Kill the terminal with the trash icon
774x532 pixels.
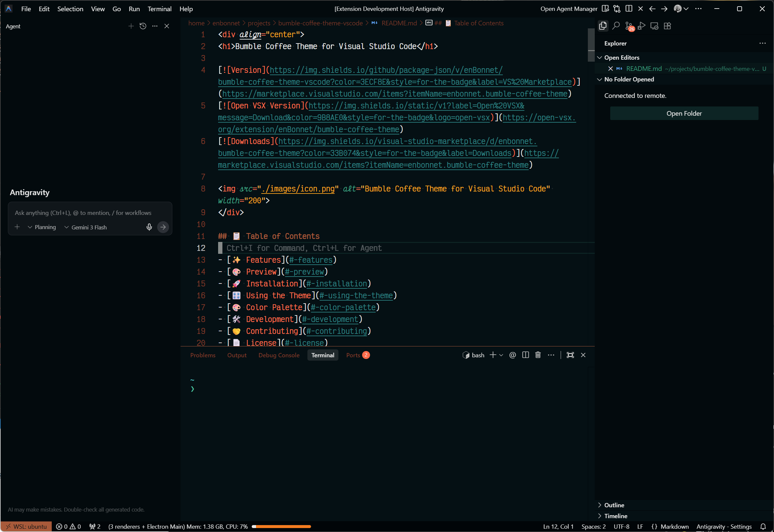click(538, 355)
